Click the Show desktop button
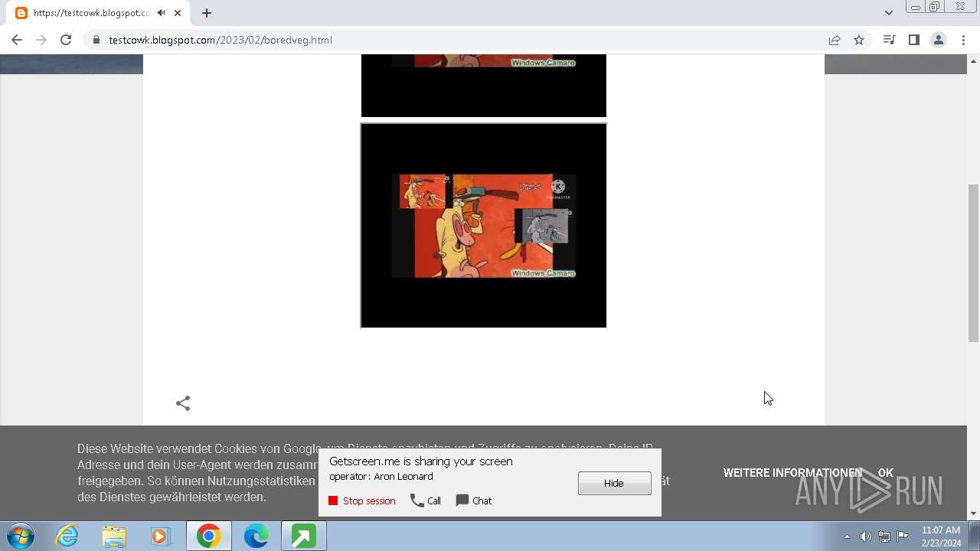980x551 pixels. click(975, 536)
